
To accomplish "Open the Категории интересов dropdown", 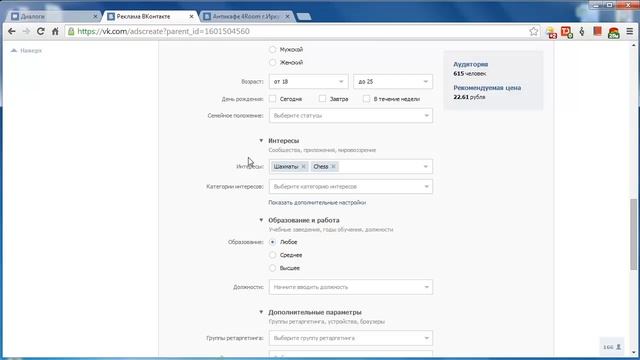I will pyautogui.click(x=351, y=187).
